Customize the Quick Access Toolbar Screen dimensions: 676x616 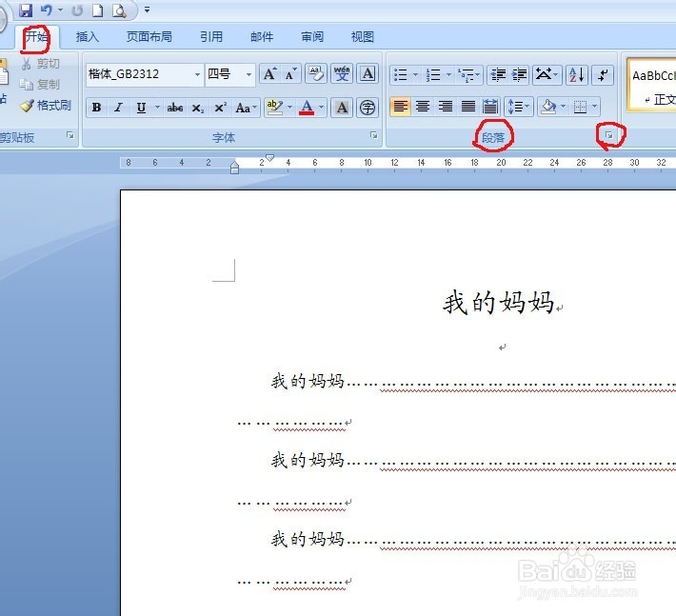click(x=147, y=10)
